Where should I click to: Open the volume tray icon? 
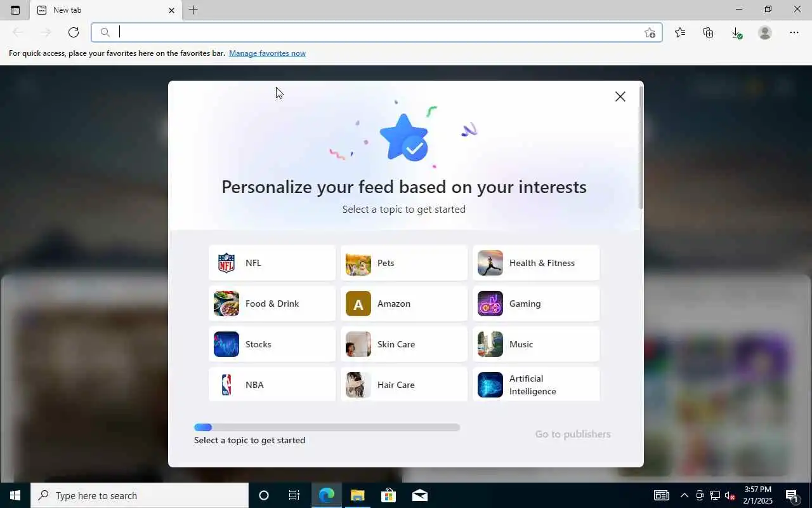coord(730,495)
